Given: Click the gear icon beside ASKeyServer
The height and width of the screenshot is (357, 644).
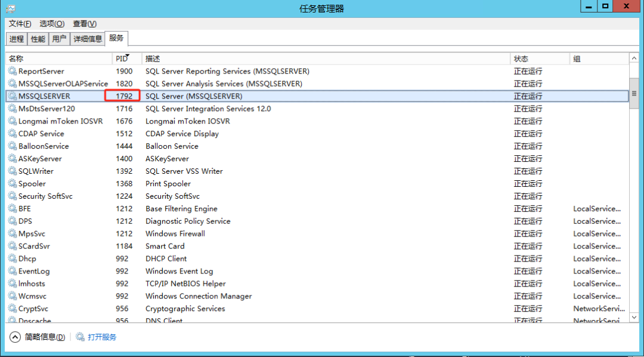Looking at the screenshot, I should coord(13,158).
